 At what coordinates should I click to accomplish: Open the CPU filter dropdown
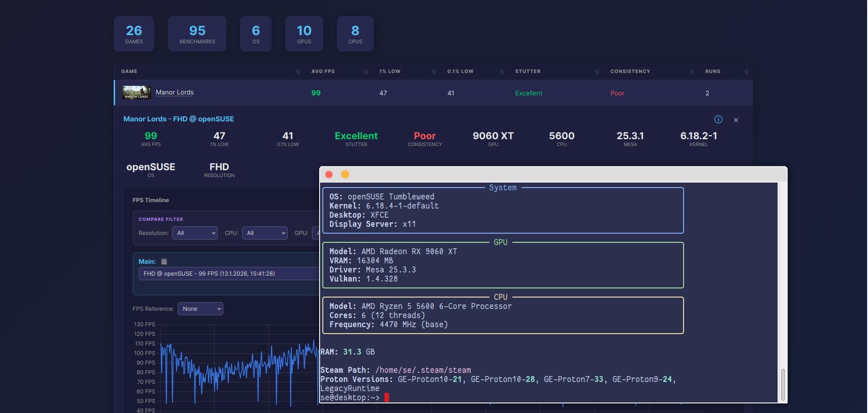point(265,233)
